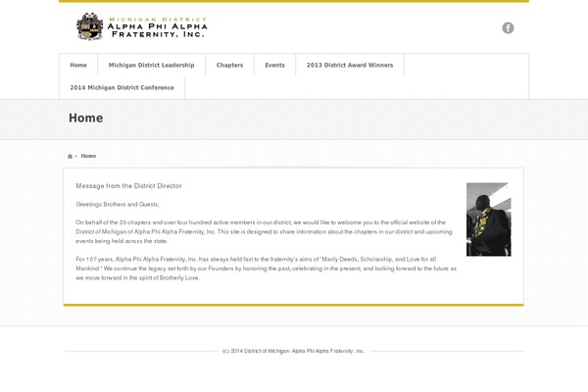Click the Home breadcrumb link
The width and height of the screenshot is (588, 392).
pos(88,156)
